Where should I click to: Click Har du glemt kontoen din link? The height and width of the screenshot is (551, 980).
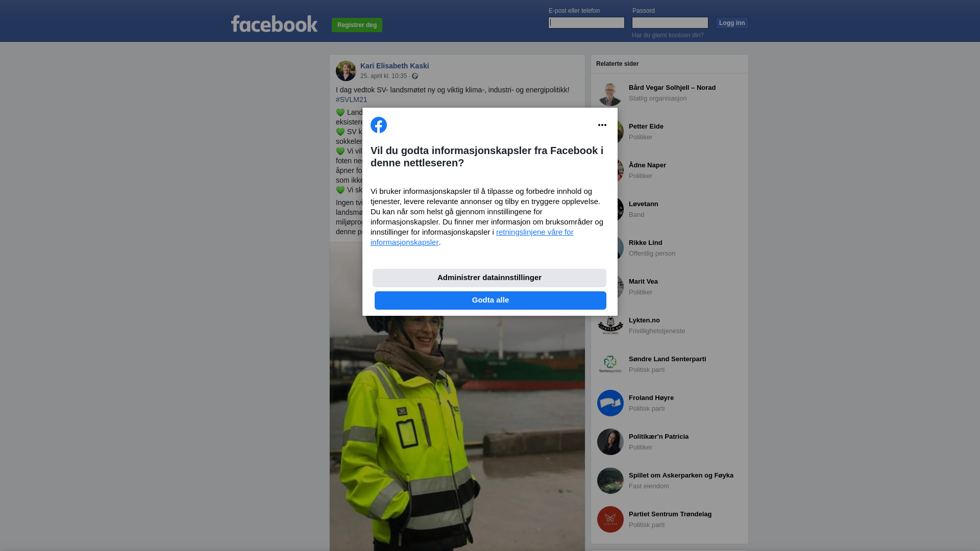(668, 35)
